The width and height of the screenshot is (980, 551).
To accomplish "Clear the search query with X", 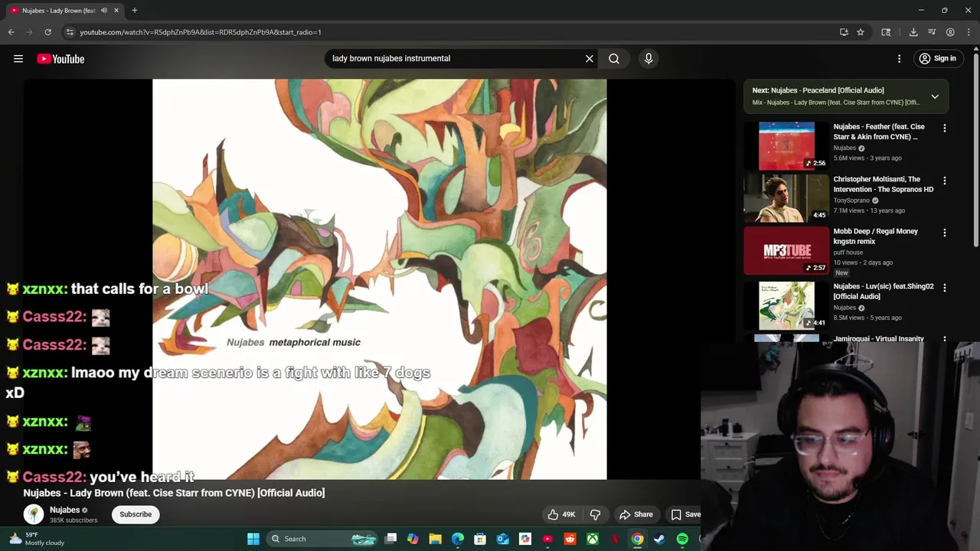I will pos(590,58).
